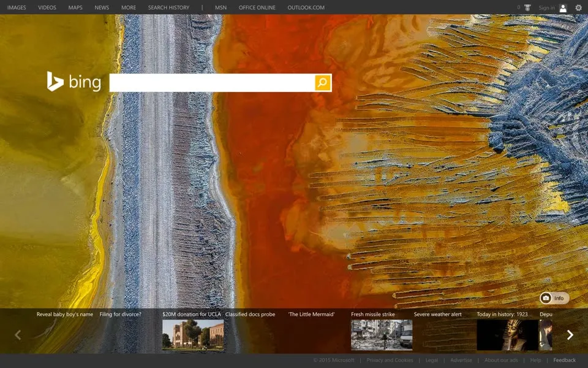Image resolution: width=588 pixels, height=368 pixels.
Task: Open SEARCH HISTORY
Action: click(168, 7)
